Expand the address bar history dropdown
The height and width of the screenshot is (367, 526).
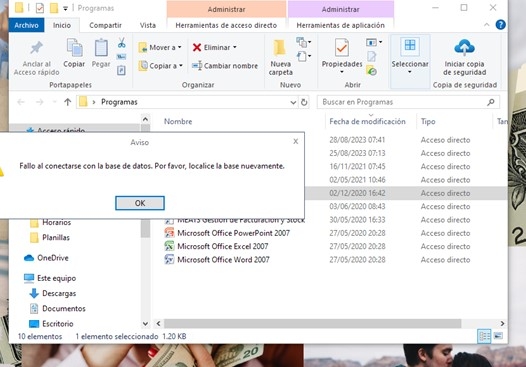coord(293,102)
